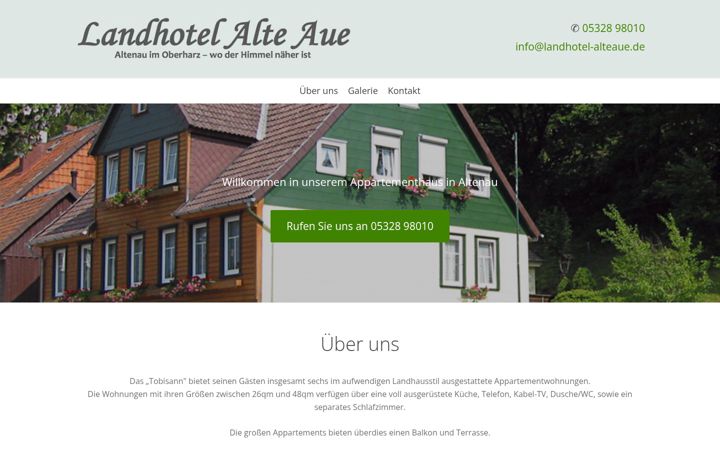Click the text separates Schlafzimmer

pos(360,407)
